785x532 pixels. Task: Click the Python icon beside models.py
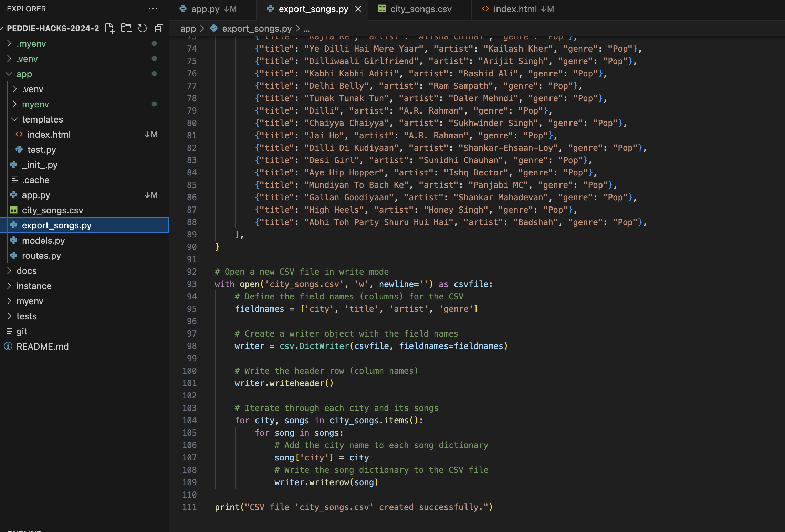tap(14, 241)
